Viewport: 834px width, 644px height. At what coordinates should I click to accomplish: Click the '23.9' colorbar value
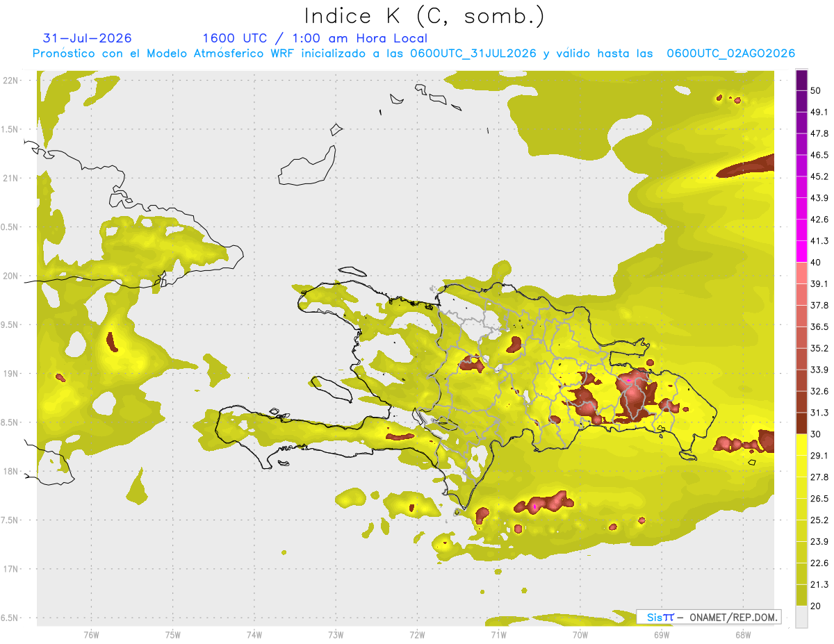pos(819,542)
